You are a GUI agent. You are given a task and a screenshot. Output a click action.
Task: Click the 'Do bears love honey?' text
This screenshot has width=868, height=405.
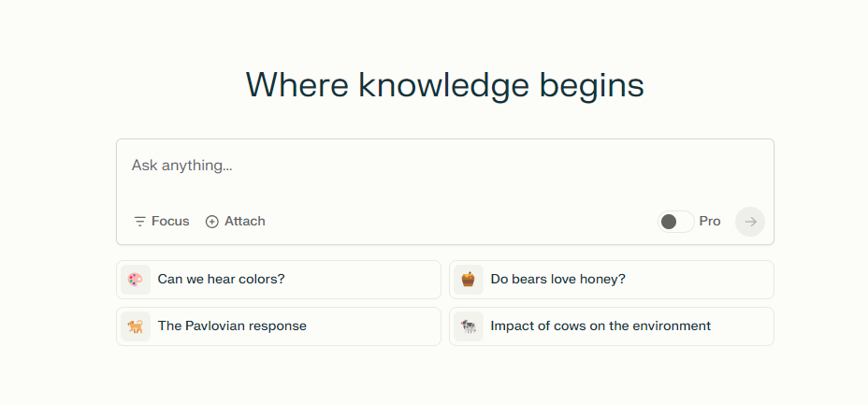pyautogui.click(x=558, y=279)
